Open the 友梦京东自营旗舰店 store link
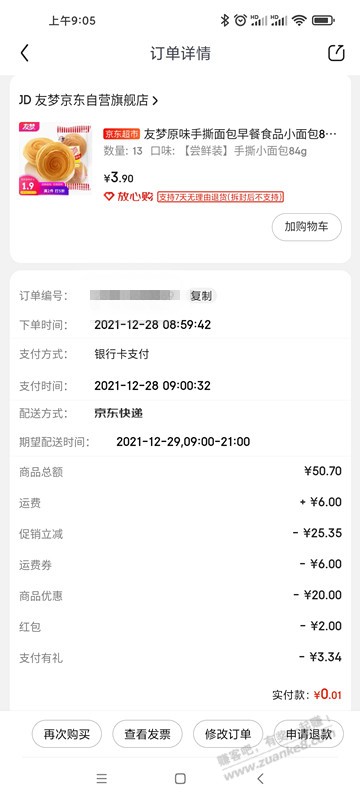The image size is (360, 800). coord(88,101)
